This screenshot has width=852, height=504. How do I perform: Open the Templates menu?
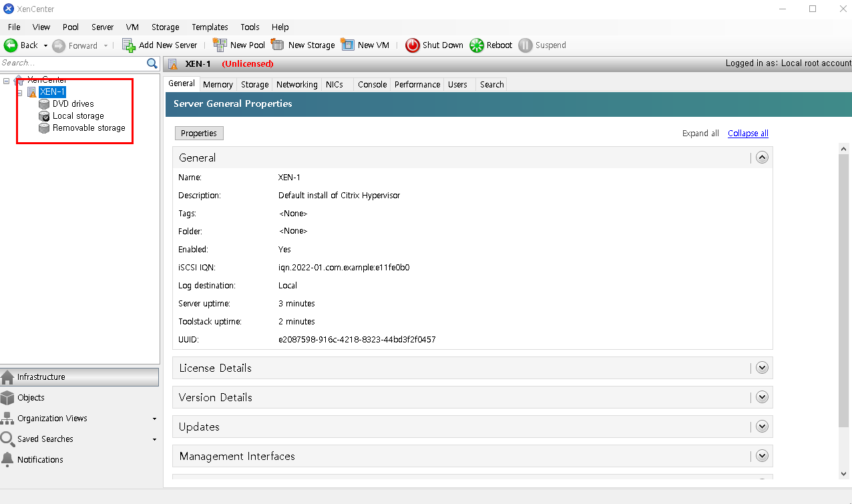coord(210,27)
